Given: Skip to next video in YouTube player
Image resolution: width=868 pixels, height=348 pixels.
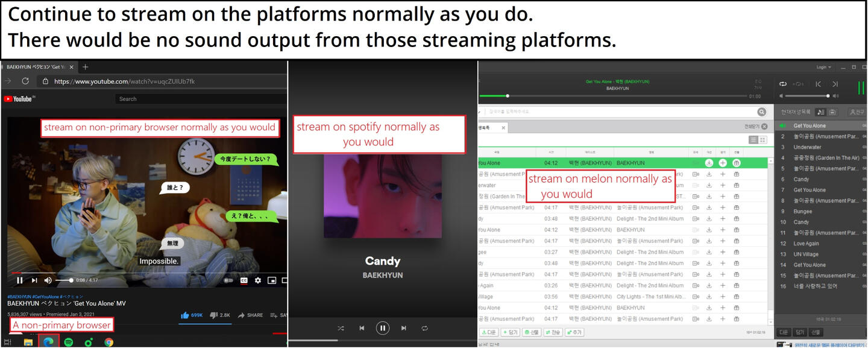Looking at the screenshot, I should coord(34,280).
